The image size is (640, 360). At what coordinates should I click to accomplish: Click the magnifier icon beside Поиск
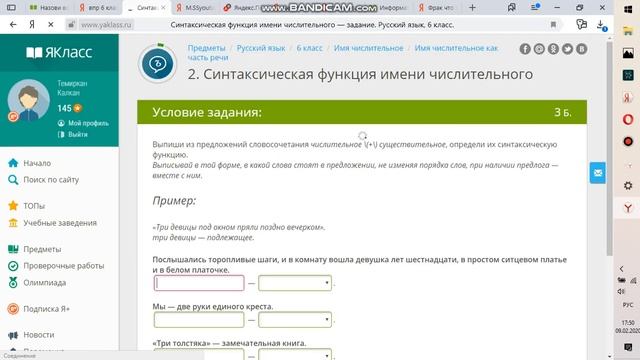13,180
